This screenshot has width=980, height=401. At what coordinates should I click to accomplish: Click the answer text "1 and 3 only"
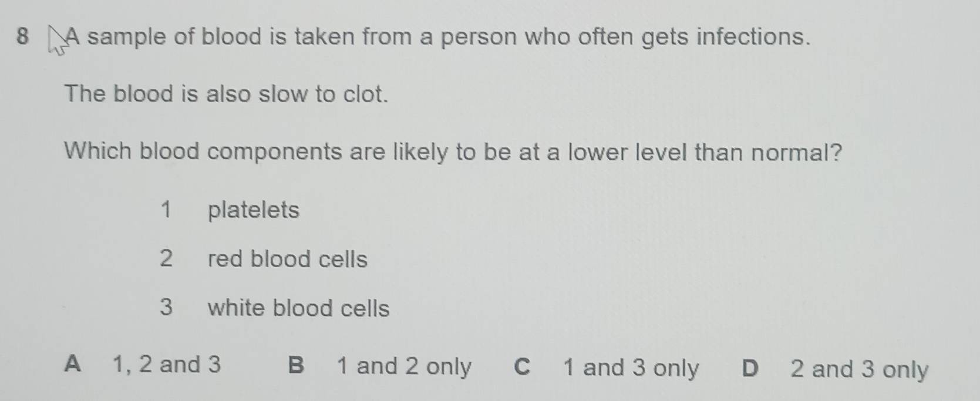click(631, 368)
